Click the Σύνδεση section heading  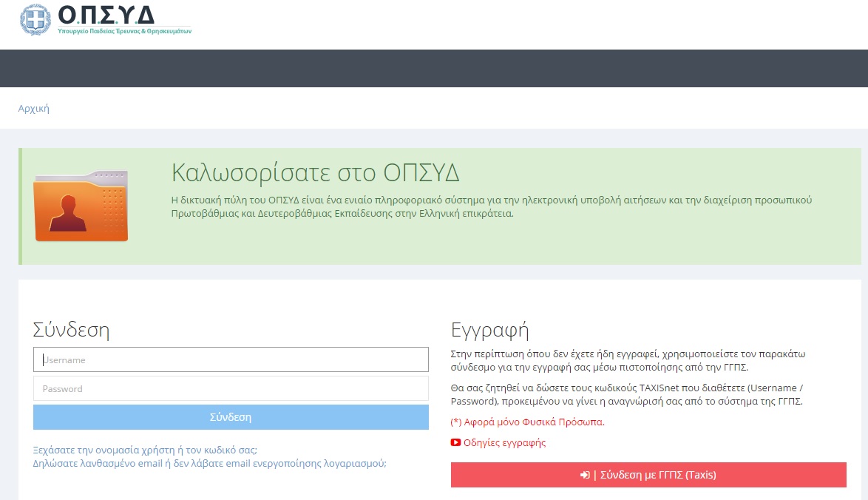[x=71, y=330]
